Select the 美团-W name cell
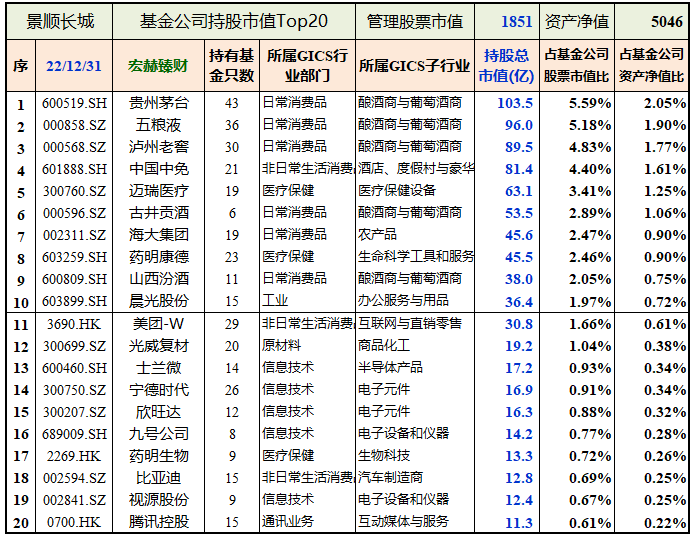690x536 pixels. coord(158,324)
